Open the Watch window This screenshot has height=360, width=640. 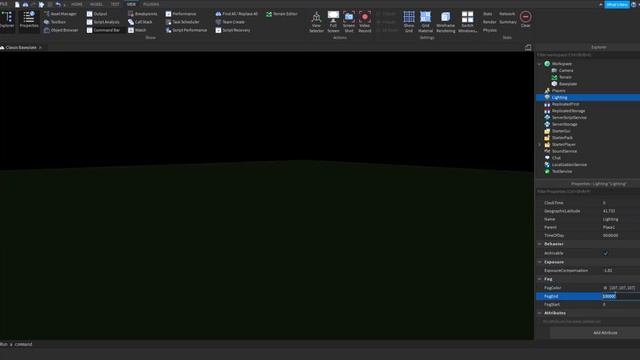coord(137,30)
